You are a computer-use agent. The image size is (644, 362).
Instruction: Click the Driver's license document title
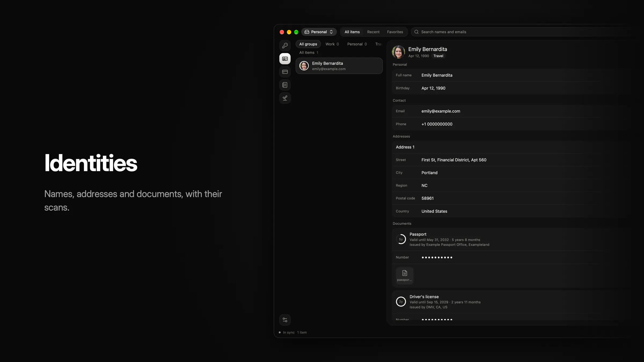tap(424, 297)
